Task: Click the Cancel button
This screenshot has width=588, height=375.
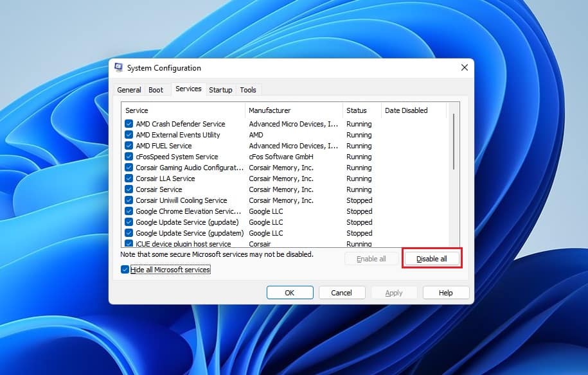Action: [342, 293]
